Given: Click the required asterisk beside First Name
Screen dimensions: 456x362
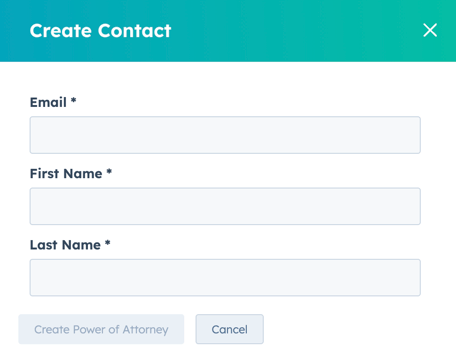Looking at the screenshot, I should 109,171.
